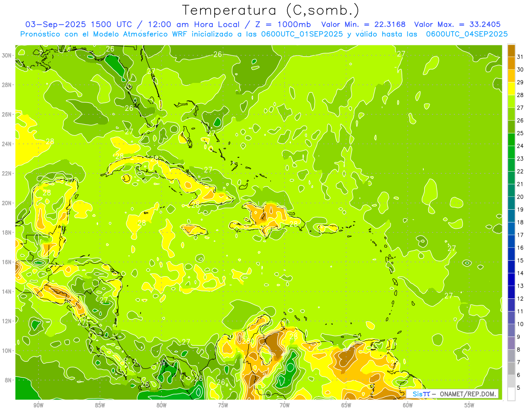The image size is (532, 411).
Task: Click the legend value '31'
Action: [x=520, y=57]
